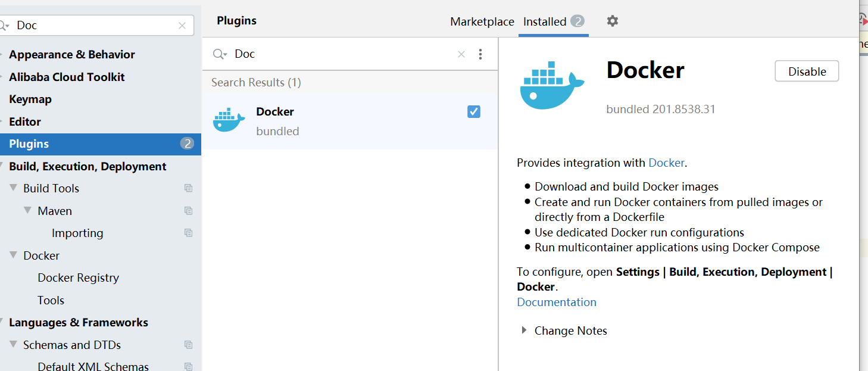This screenshot has height=371, width=868.
Task: Open Docker Registry settings page
Action: coord(78,278)
